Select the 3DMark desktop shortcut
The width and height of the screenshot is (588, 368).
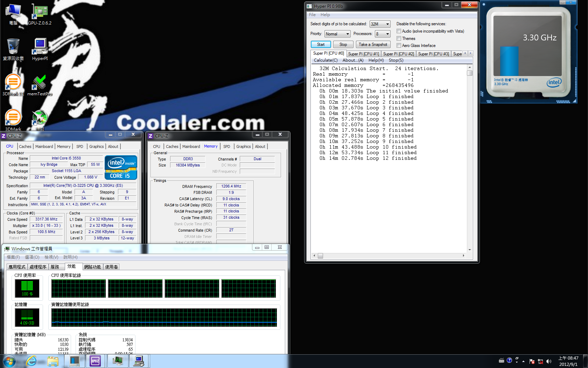coord(13,120)
